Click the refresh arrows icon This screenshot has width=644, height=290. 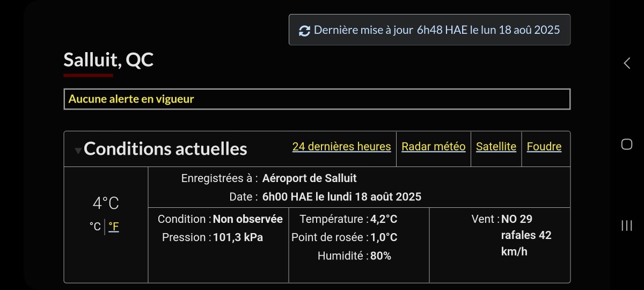(304, 31)
